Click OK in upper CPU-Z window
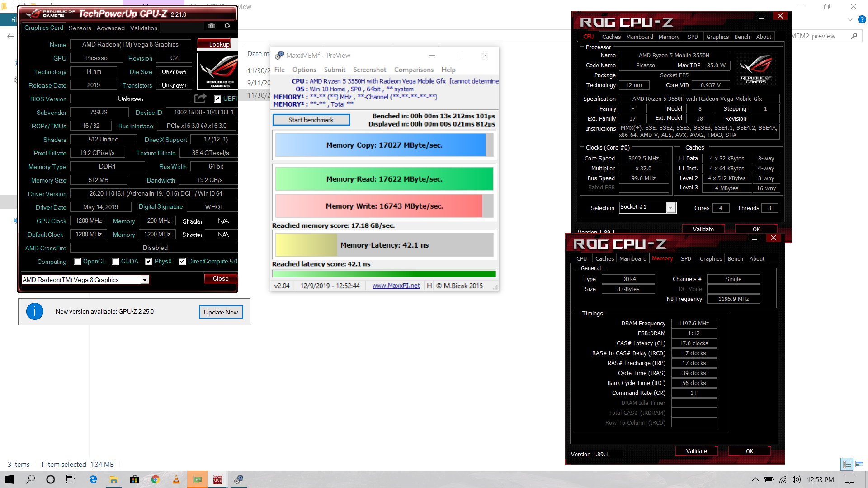 [756, 229]
